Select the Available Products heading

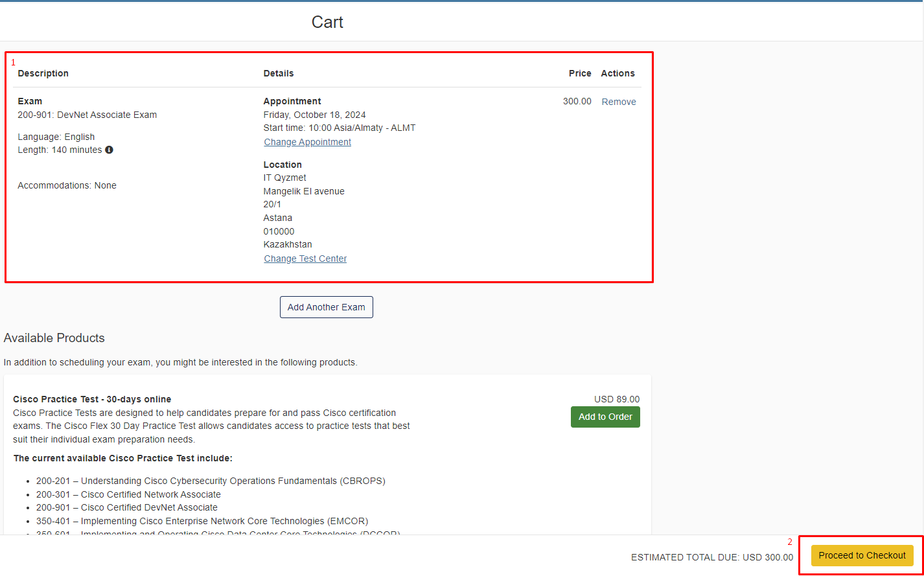coord(54,338)
